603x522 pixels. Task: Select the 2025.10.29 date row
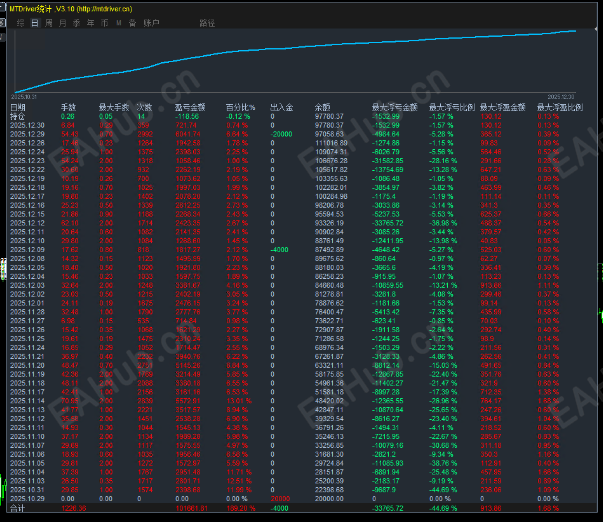pos(27,498)
